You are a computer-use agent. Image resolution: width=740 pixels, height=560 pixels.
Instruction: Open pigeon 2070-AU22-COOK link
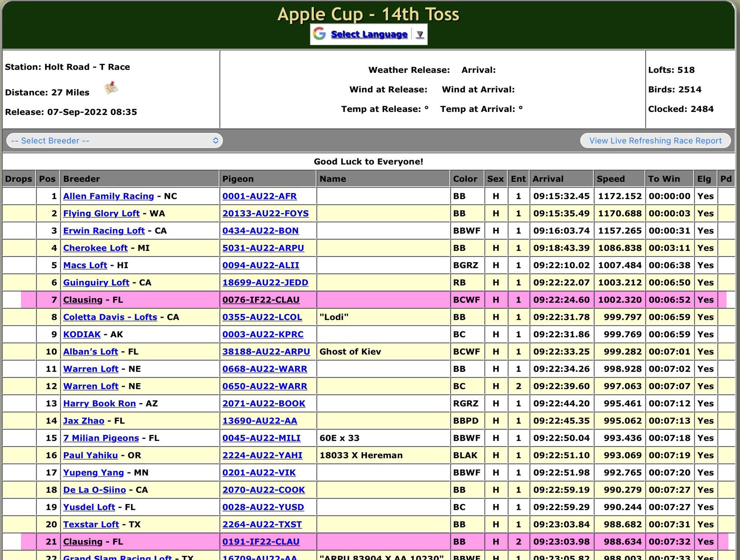coord(264,490)
